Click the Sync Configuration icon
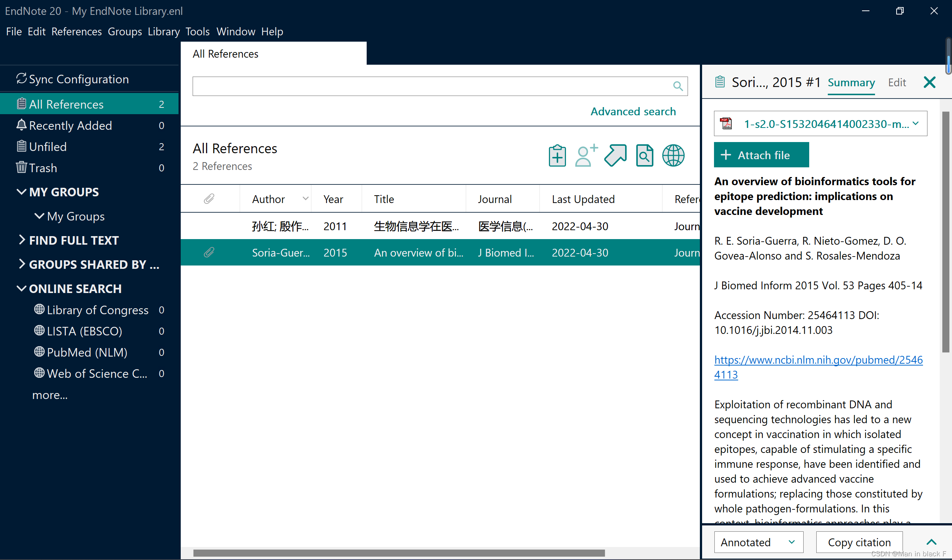This screenshot has height=560, width=952. tap(21, 78)
